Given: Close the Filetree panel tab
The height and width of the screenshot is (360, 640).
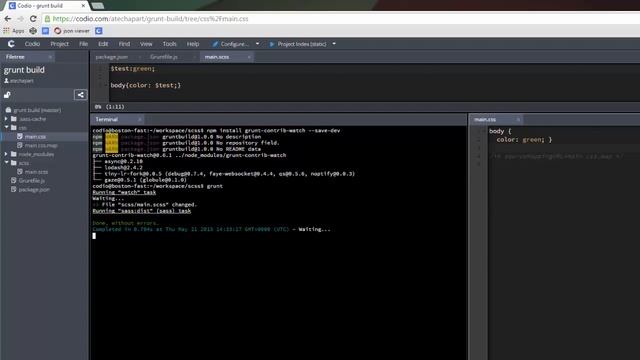Looking at the screenshot, I should [x=50, y=57].
